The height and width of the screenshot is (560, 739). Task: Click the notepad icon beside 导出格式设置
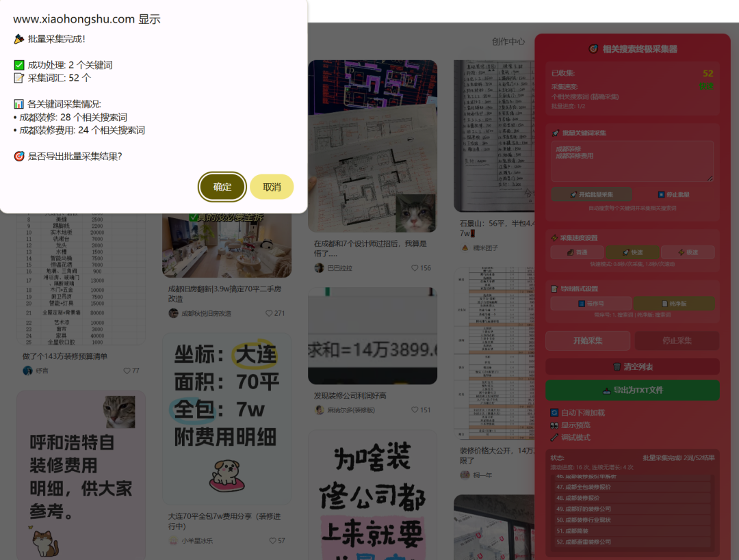coord(554,289)
